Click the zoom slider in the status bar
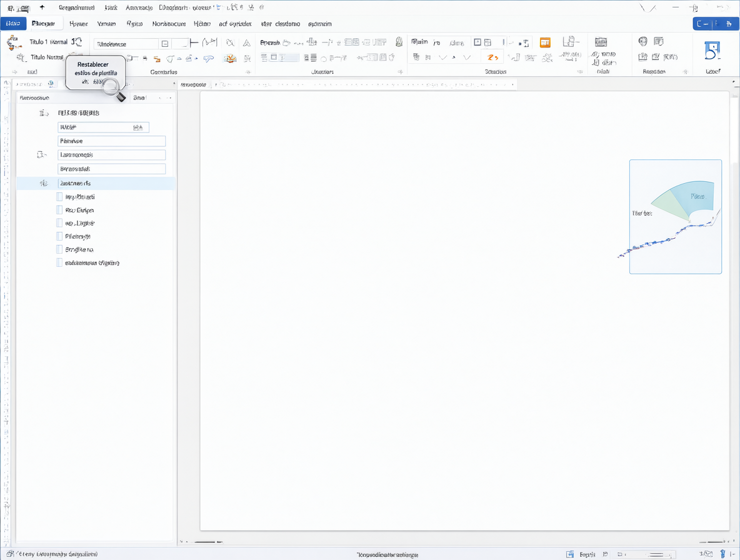This screenshot has width=740, height=560. 656,554
